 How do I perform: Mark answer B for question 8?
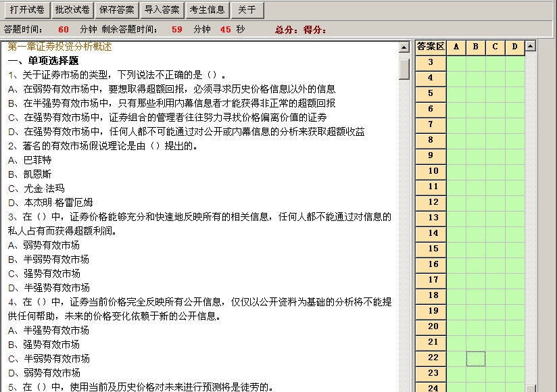476,141
